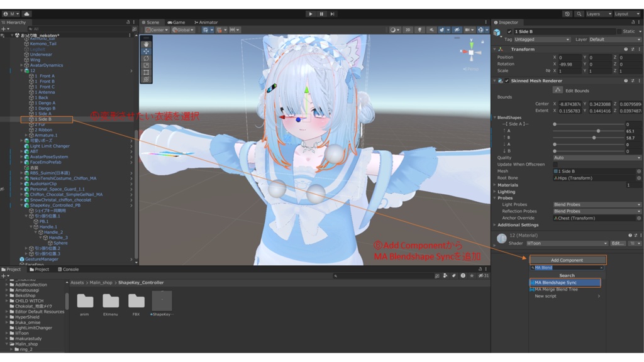This screenshot has height=362, width=644.
Task: Toggle scene visibility hidden-objects icon
Action: (457, 30)
